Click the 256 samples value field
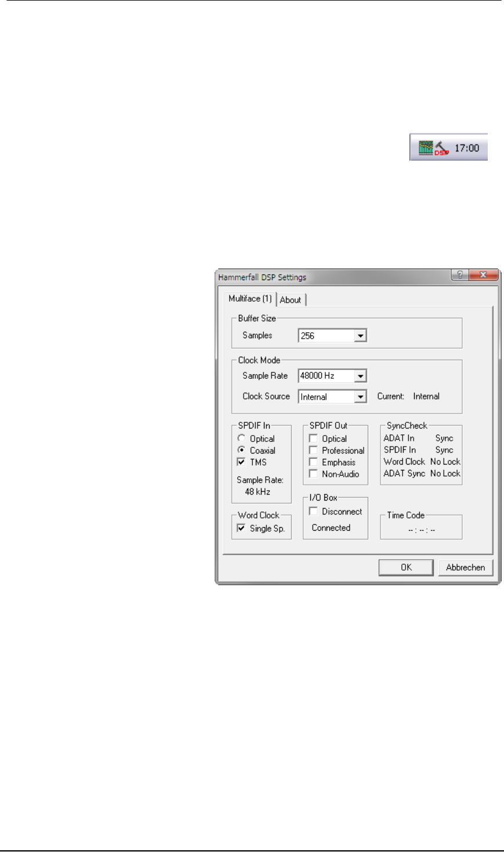The height and width of the screenshot is (852, 504). (326, 336)
